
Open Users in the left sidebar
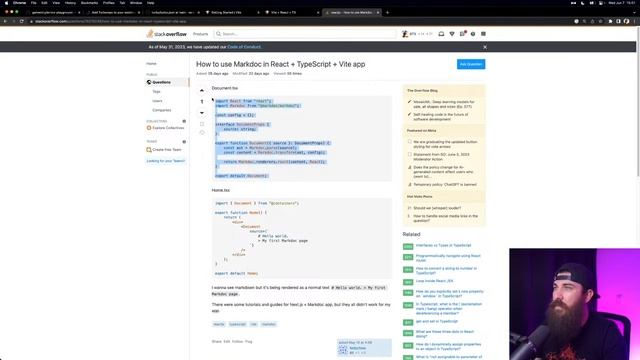(157, 101)
